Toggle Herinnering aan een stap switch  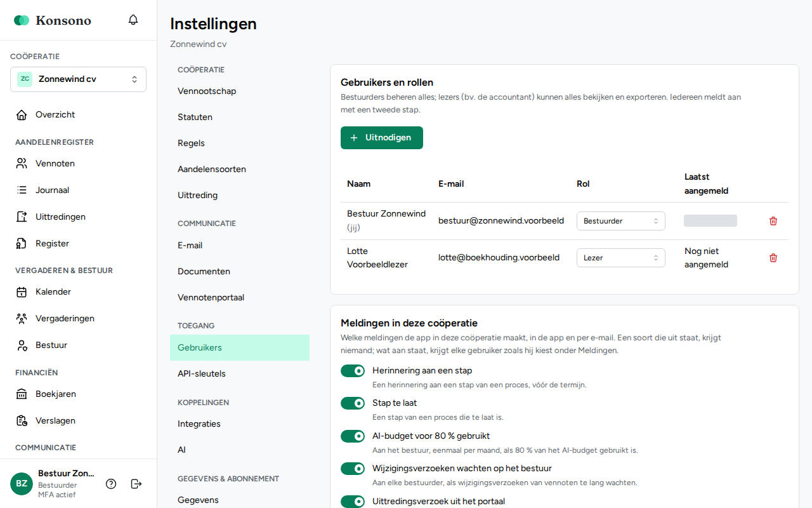click(x=353, y=371)
